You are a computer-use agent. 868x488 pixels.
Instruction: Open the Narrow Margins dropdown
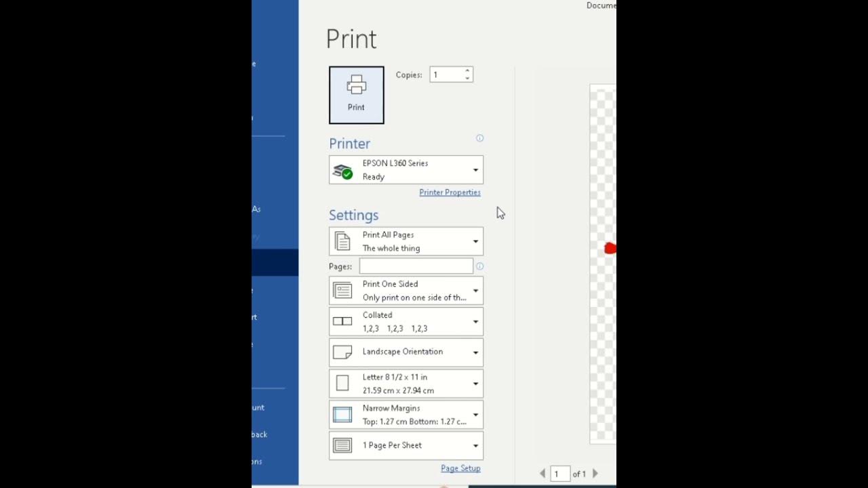406,415
